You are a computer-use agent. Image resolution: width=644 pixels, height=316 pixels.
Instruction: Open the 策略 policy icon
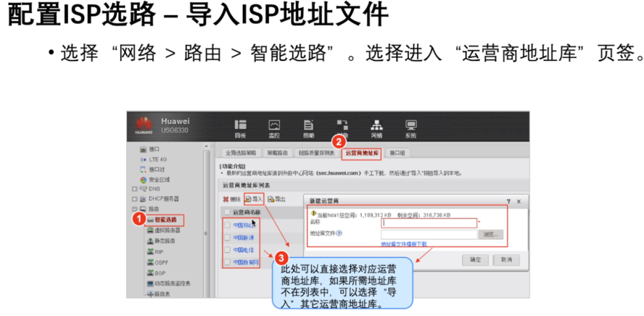tap(308, 128)
